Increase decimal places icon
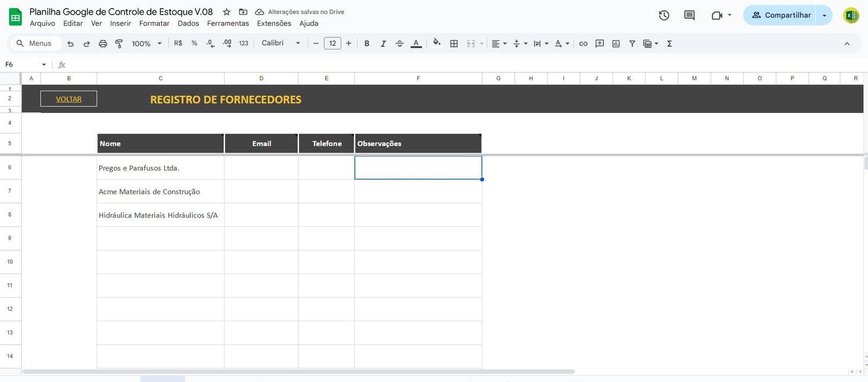Screen dimensions: 868x382 (227, 43)
